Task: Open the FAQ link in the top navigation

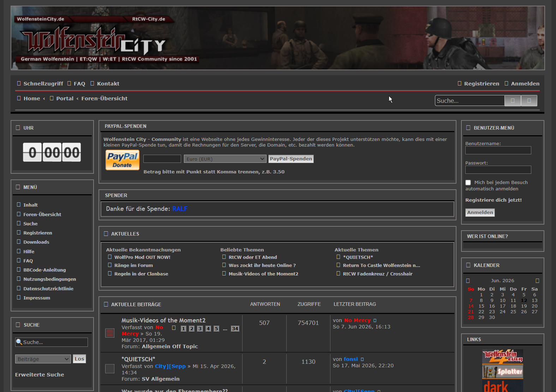Action: (79, 84)
